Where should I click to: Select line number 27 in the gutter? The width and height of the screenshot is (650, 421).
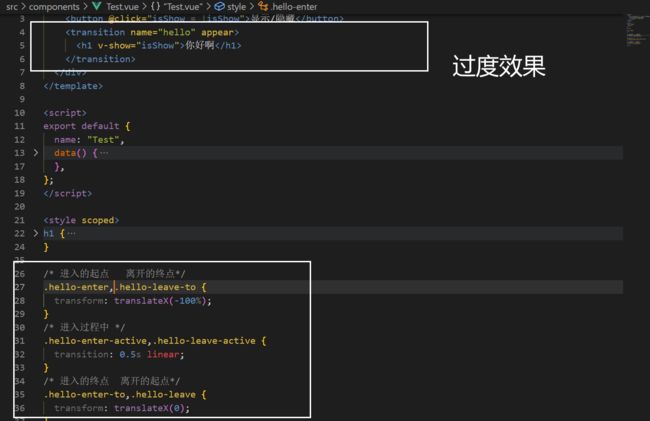(19, 287)
